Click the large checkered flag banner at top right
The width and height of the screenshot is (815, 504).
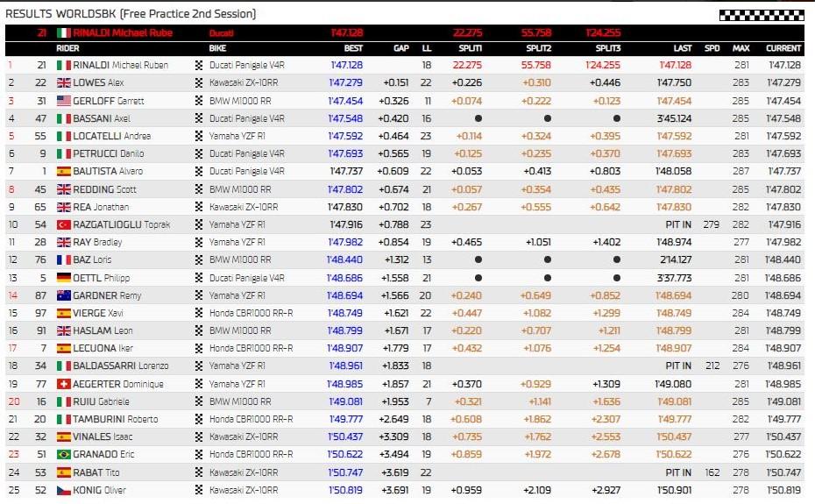point(762,15)
